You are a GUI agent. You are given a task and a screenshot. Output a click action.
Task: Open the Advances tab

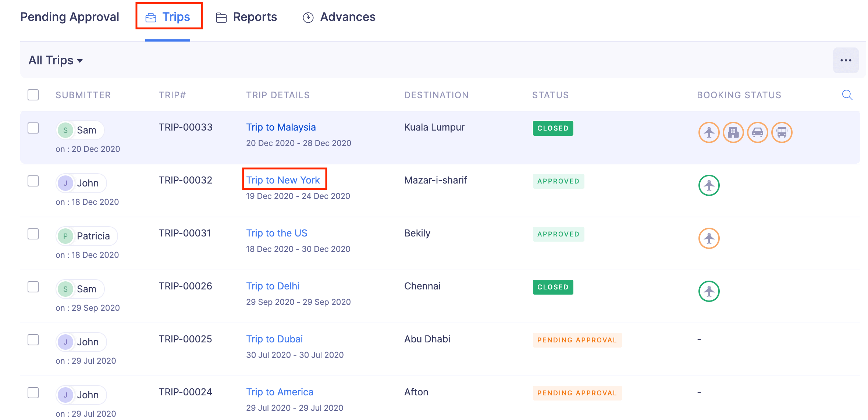[x=339, y=17]
